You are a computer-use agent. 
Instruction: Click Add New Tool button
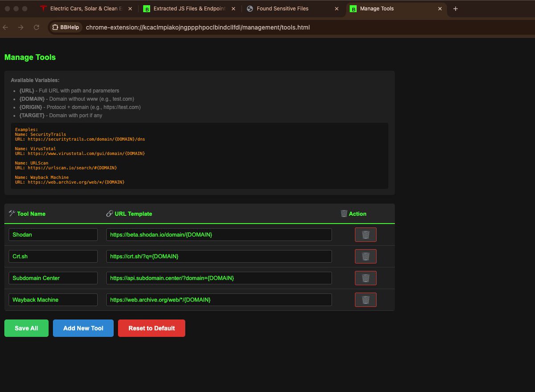83,328
